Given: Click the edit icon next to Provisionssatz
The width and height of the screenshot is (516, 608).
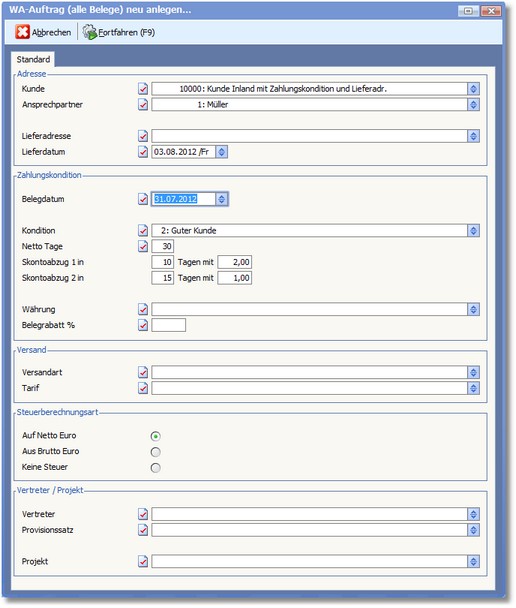Looking at the screenshot, I should 143,530.
